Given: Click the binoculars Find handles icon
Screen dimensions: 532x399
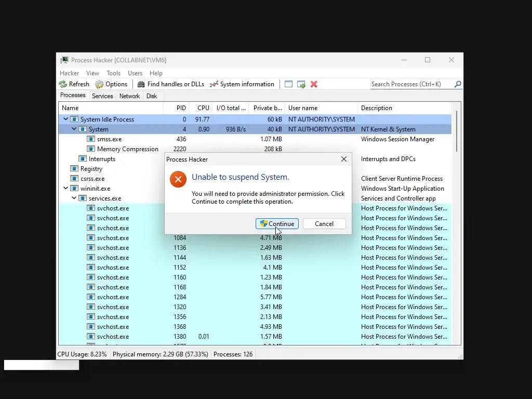Looking at the screenshot, I should click(x=141, y=84).
